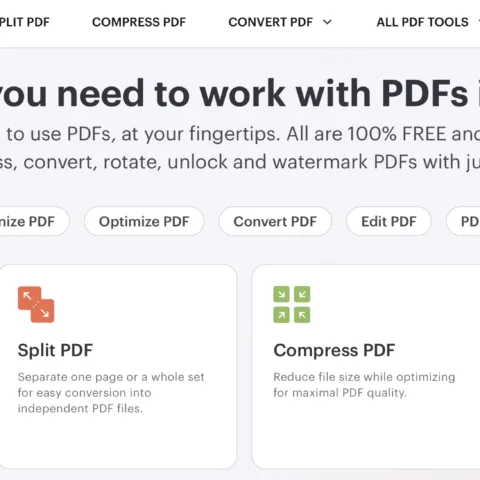The image size is (480, 480).
Task: Click 'Reduce file size while optimizing' text
Action: [364, 377]
